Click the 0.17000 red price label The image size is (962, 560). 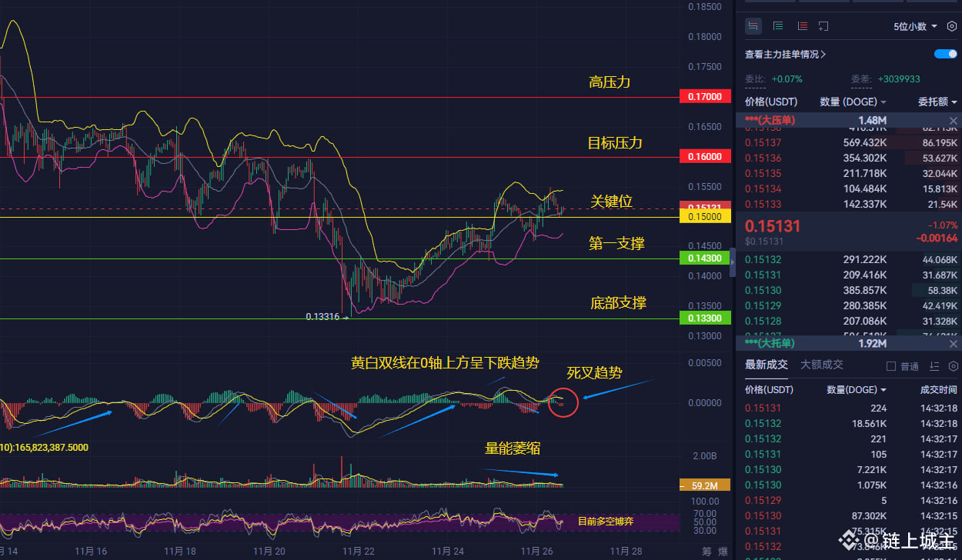[x=705, y=97]
